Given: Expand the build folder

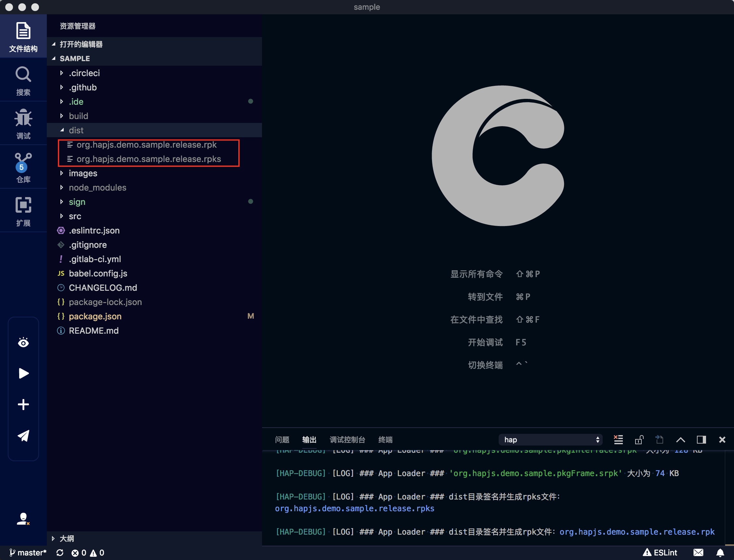Looking at the screenshot, I should click(154, 116).
